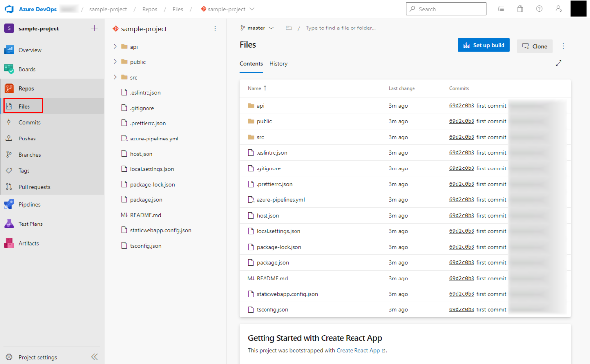Open package.json in file list

coord(272,263)
